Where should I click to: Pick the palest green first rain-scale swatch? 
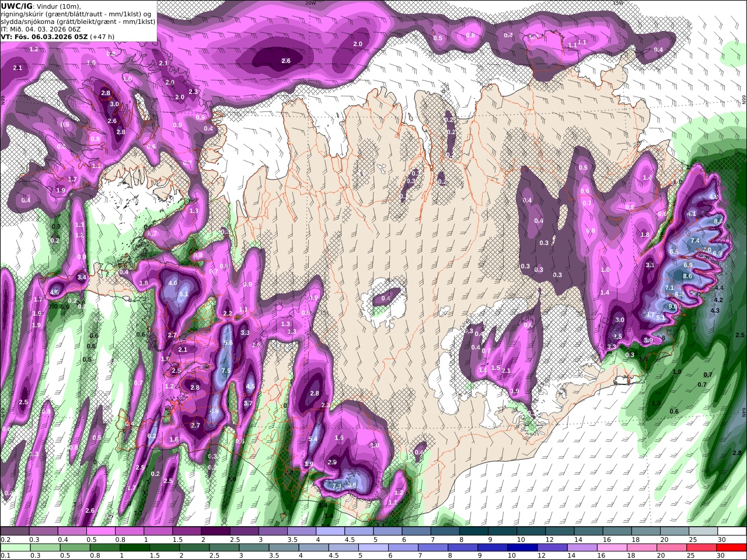(x=15, y=547)
